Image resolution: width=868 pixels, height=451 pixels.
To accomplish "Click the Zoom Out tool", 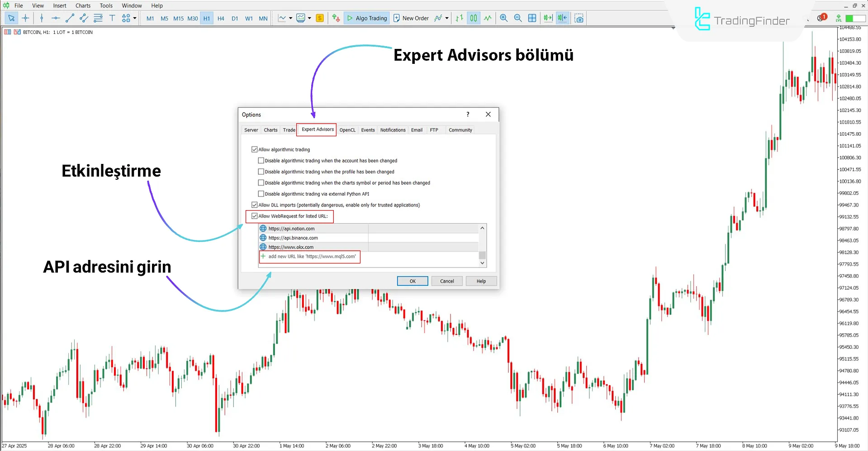I will (518, 18).
